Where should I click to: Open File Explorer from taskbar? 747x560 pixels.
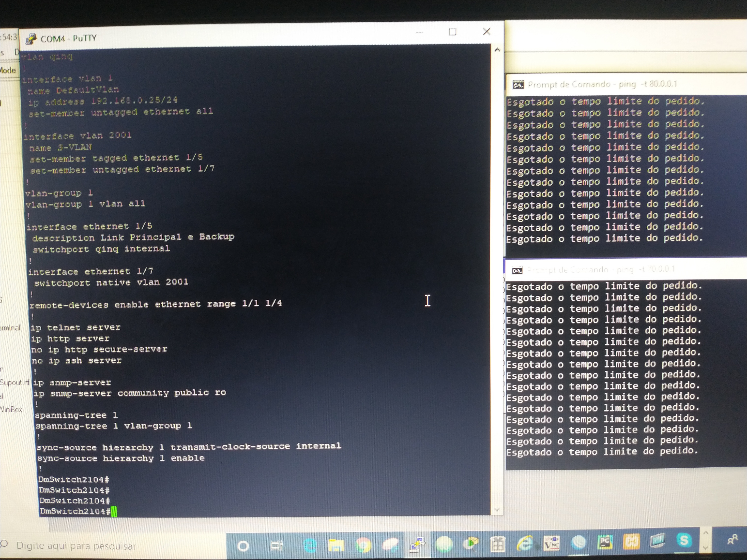click(336, 545)
